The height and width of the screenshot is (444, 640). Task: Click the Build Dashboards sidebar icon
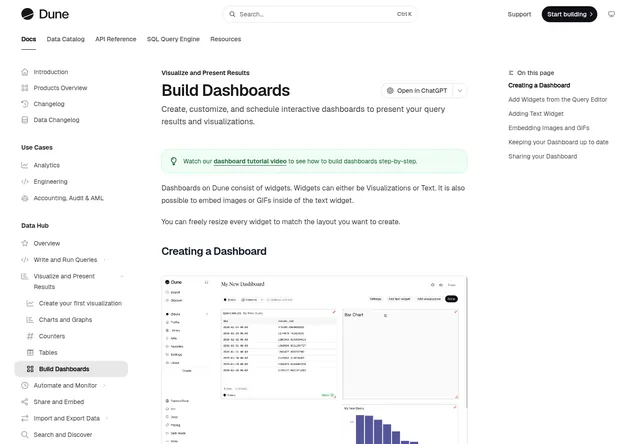point(30,369)
